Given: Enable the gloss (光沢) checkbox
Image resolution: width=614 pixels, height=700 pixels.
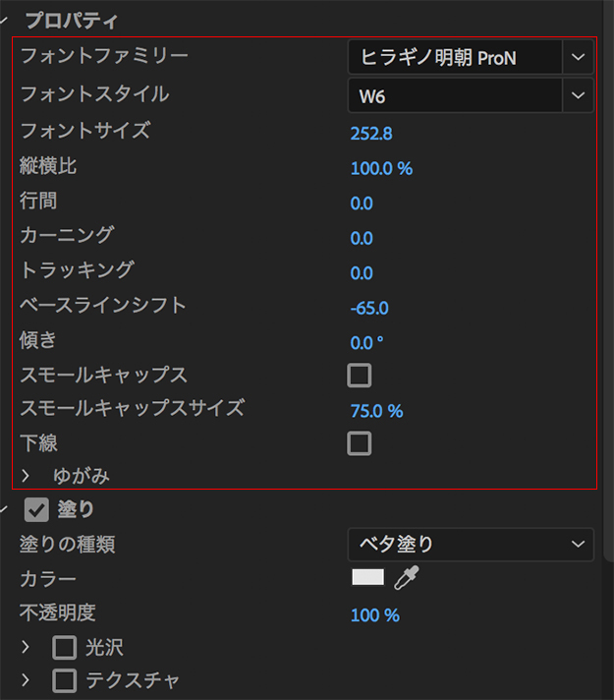Looking at the screenshot, I should [64, 647].
